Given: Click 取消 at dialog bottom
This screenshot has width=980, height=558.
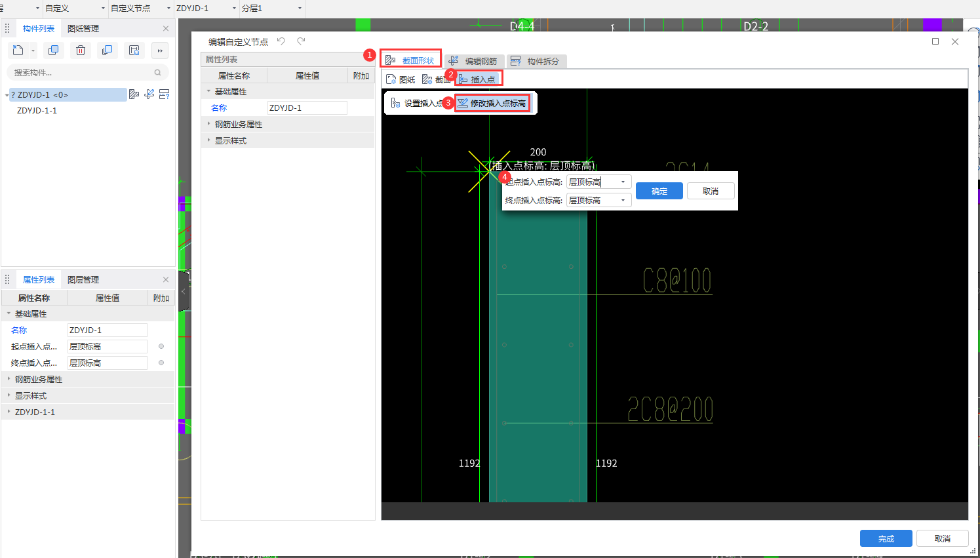Looking at the screenshot, I should 943,538.
